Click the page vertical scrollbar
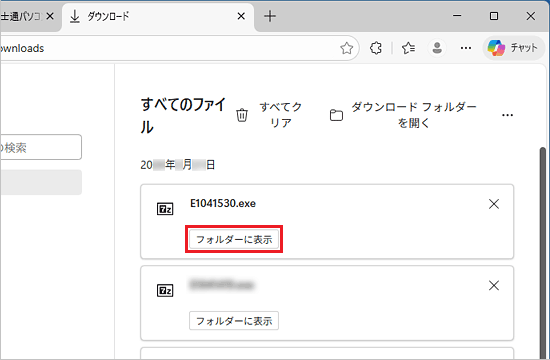The width and height of the screenshot is (550, 360). point(543,253)
